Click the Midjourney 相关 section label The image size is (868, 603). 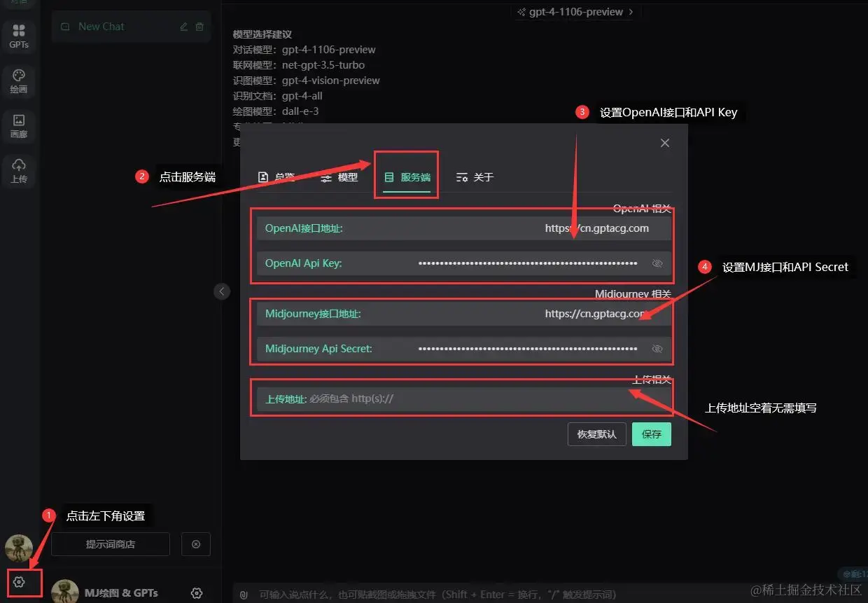633,294
